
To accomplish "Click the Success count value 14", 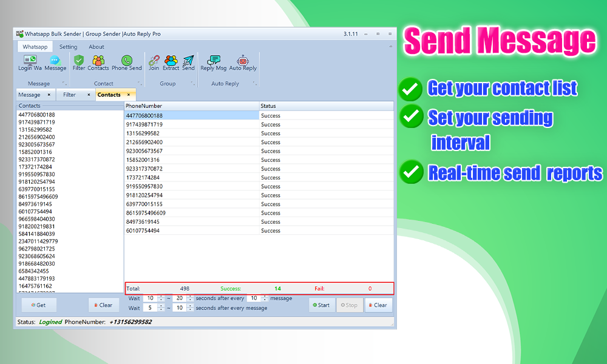I will pyautogui.click(x=277, y=289).
